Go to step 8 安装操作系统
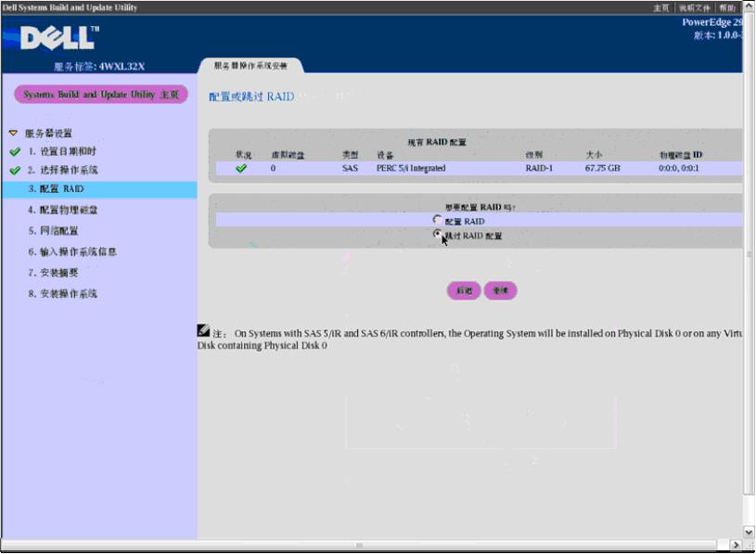 point(63,293)
